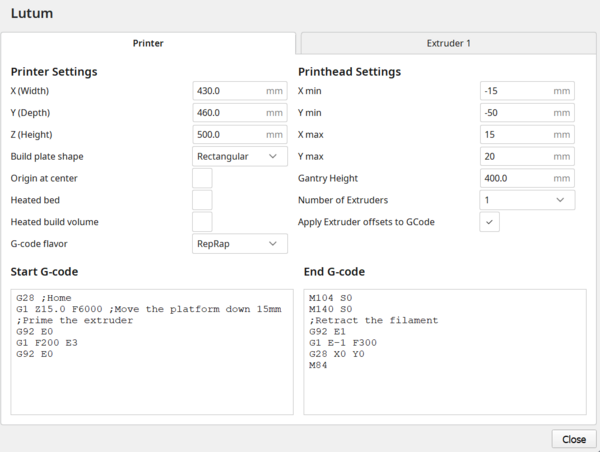Click the 'M104 S0' line in End G-code
Image resolution: width=600 pixels, height=452 pixels.
coord(331,298)
